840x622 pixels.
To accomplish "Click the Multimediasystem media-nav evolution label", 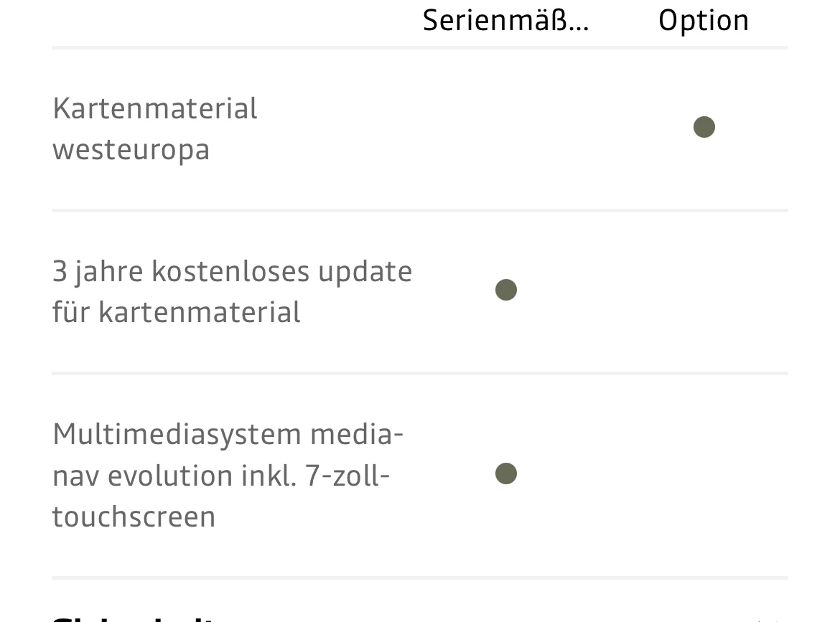I will tap(228, 475).
